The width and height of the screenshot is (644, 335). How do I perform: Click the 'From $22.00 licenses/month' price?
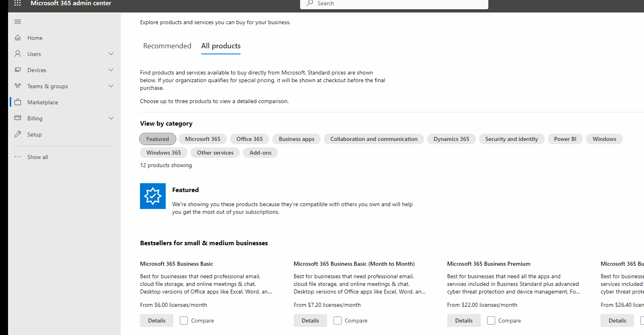(x=482, y=305)
